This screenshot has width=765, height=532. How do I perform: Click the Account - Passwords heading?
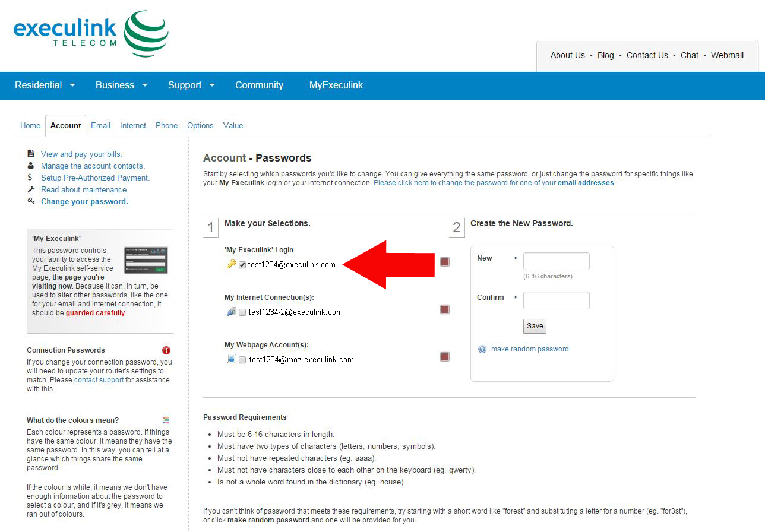pos(257,158)
